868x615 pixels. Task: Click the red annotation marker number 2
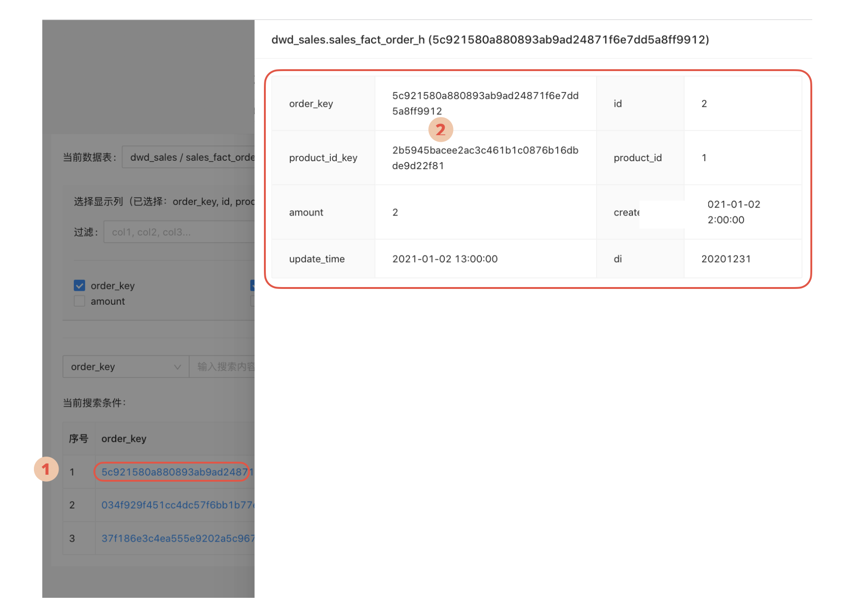pos(440,130)
